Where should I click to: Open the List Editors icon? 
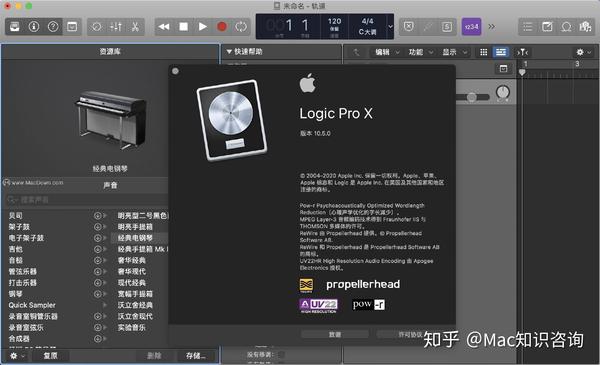(528, 26)
